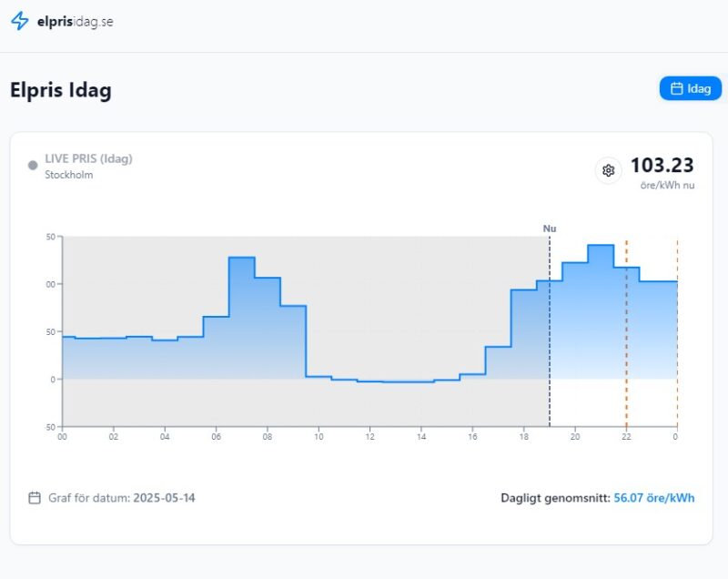Open the elprisidag.se home link text
The width and height of the screenshot is (728, 579).
tap(76, 22)
